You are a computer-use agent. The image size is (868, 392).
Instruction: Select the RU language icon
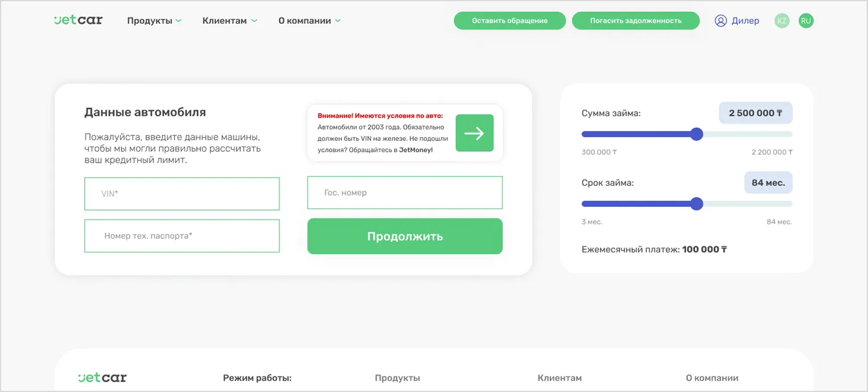pyautogui.click(x=806, y=20)
